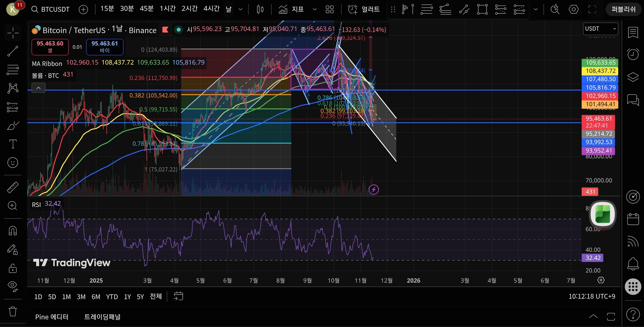This screenshot has width=644, height=327.
Task: Open the calendar panel in right sidebar
Action: click(x=633, y=219)
